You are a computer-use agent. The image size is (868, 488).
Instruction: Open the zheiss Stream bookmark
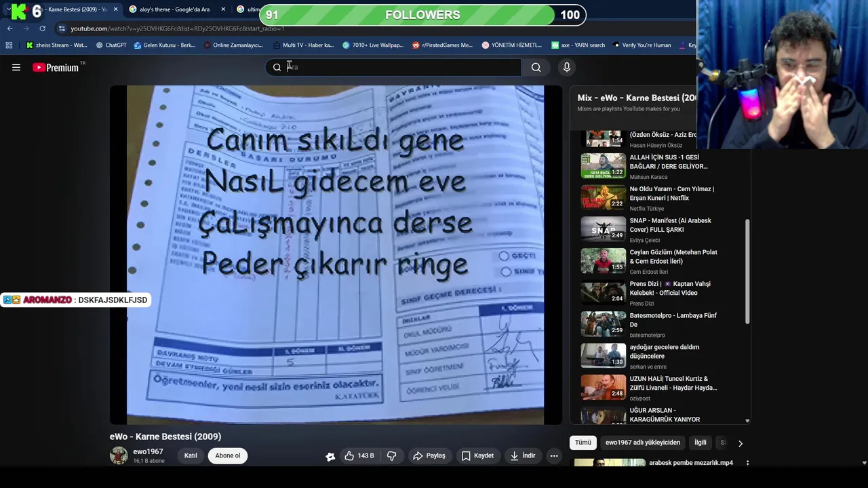(56, 45)
